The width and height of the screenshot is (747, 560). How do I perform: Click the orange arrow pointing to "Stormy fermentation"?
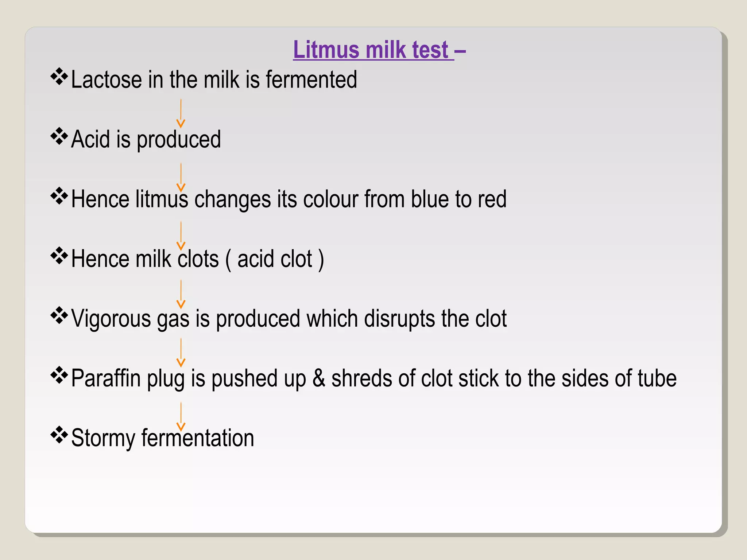[181, 416]
